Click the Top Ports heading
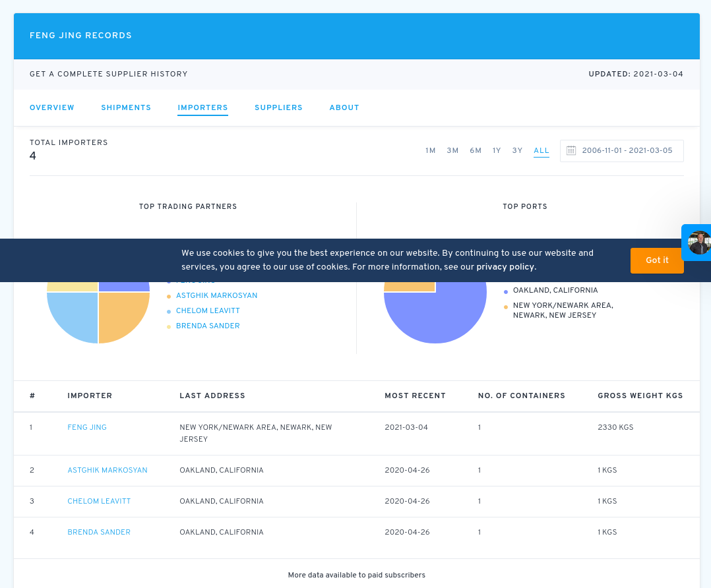This screenshot has height=588, width=711. (x=524, y=206)
